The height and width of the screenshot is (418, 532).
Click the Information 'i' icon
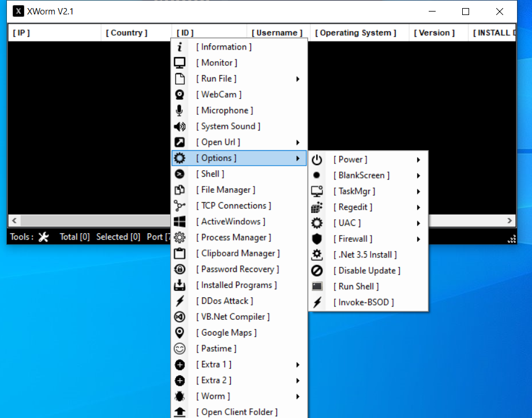click(x=179, y=47)
